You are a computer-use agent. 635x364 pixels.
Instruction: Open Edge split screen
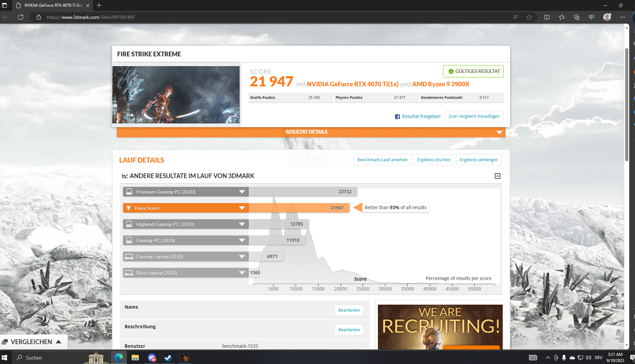click(547, 17)
